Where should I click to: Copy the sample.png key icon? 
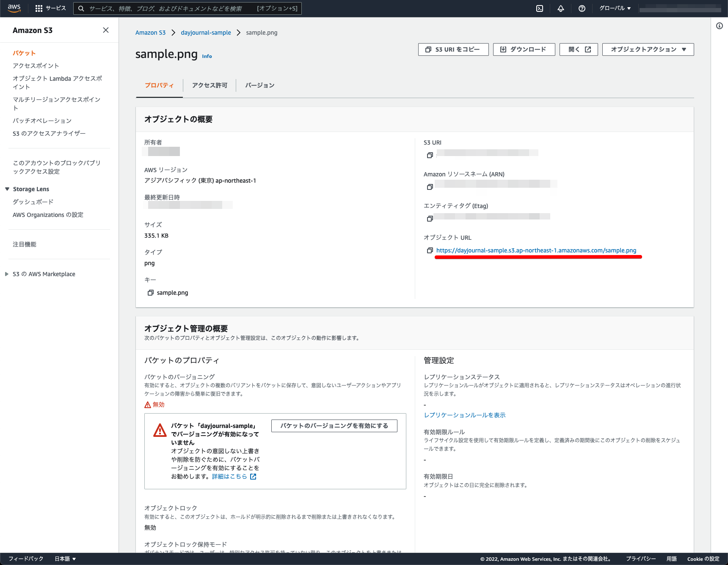[x=150, y=293]
